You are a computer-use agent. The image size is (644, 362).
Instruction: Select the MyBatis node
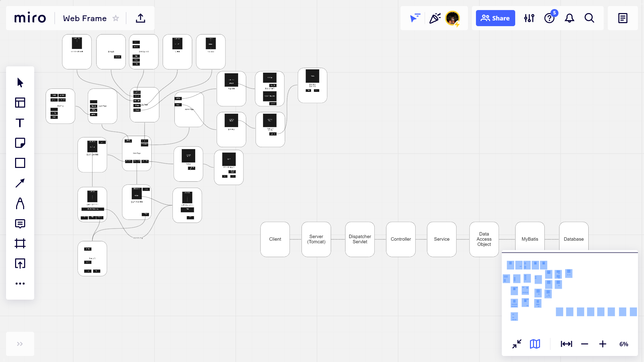click(530, 236)
